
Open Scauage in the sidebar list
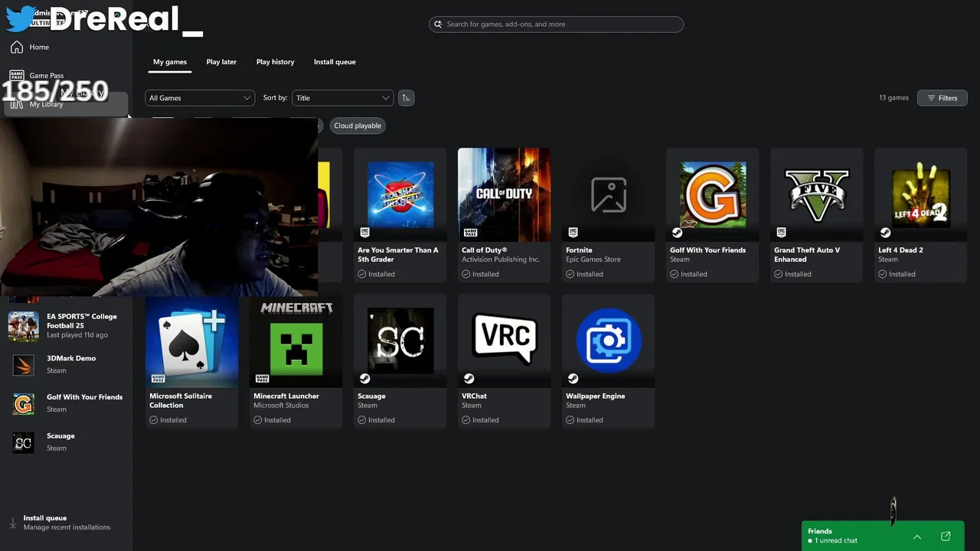66,442
